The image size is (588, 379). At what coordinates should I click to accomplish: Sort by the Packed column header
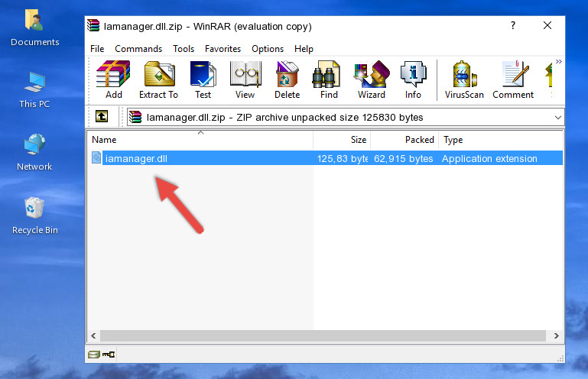(x=404, y=140)
